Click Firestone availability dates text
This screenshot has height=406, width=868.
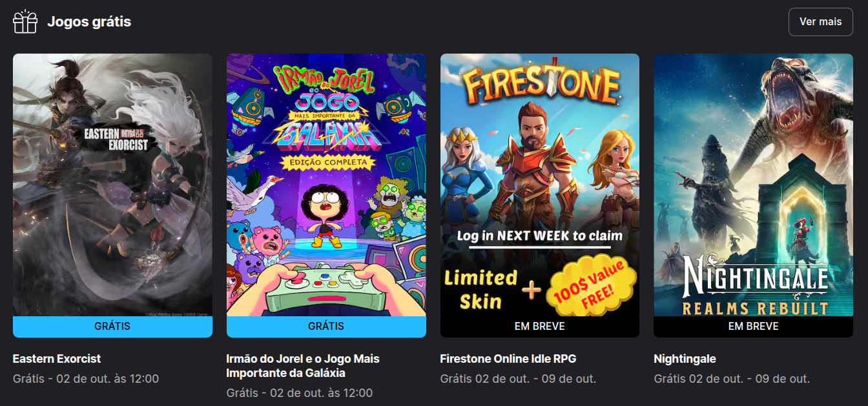518,379
